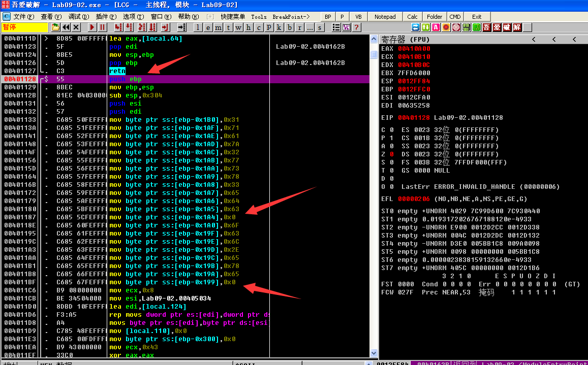The height and width of the screenshot is (365, 588).
Task: Toggle the 寄存器 (FPU) registers header
Action: tap(483, 39)
